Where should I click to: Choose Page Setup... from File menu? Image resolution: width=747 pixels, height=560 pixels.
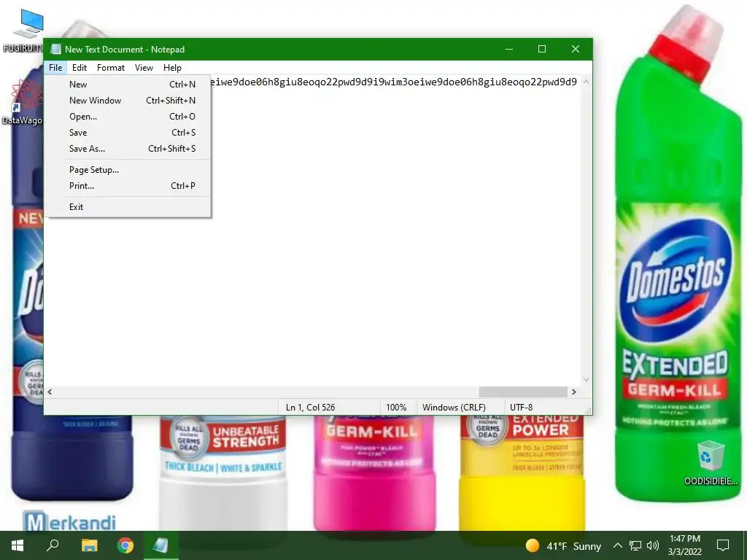[128, 170]
